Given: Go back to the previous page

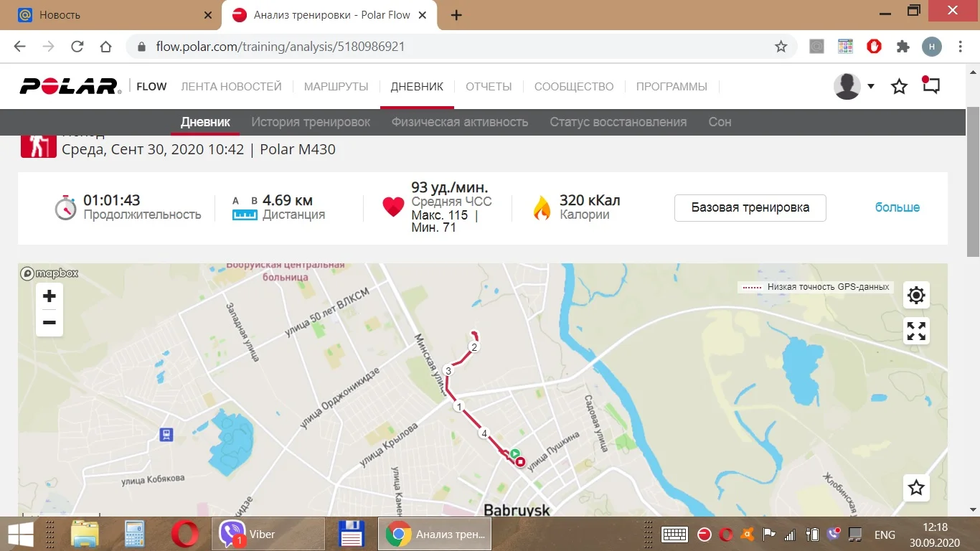Looking at the screenshot, I should 19,47.
